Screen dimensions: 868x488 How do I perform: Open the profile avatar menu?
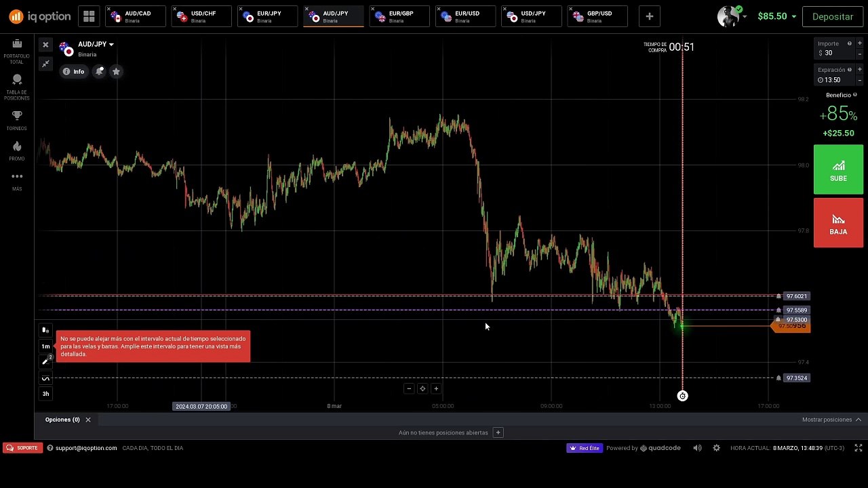pos(731,16)
